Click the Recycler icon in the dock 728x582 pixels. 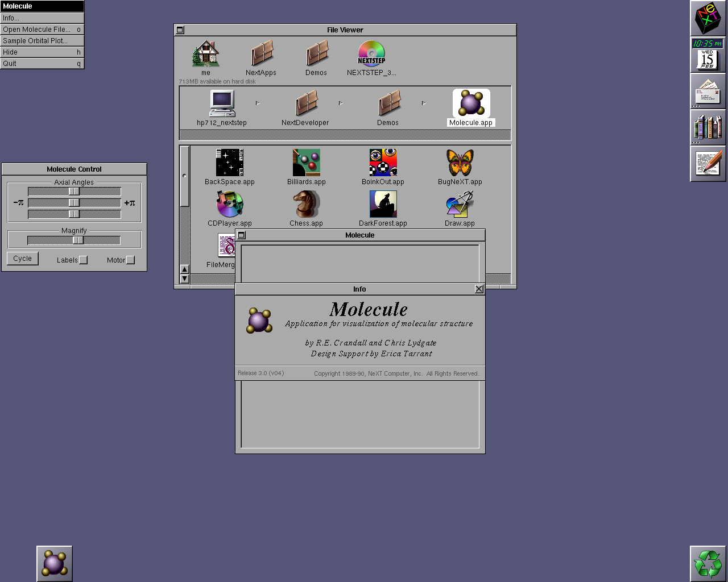tap(708, 564)
